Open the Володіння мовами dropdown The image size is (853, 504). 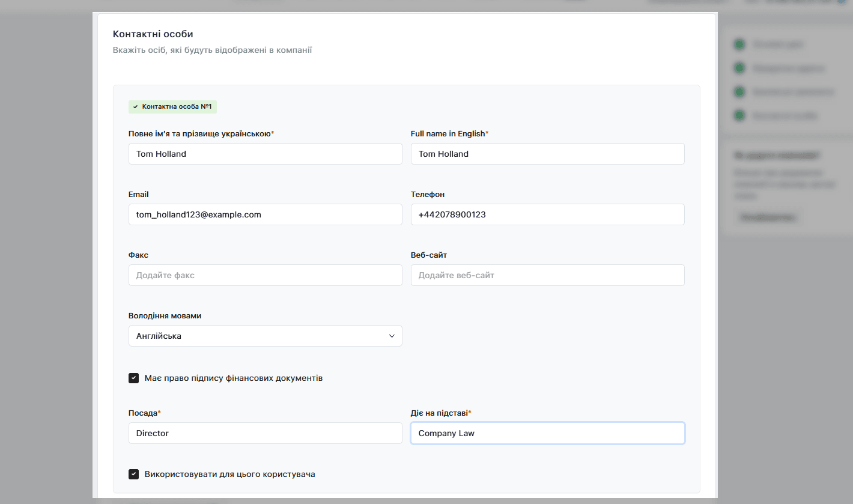coord(265,336)
